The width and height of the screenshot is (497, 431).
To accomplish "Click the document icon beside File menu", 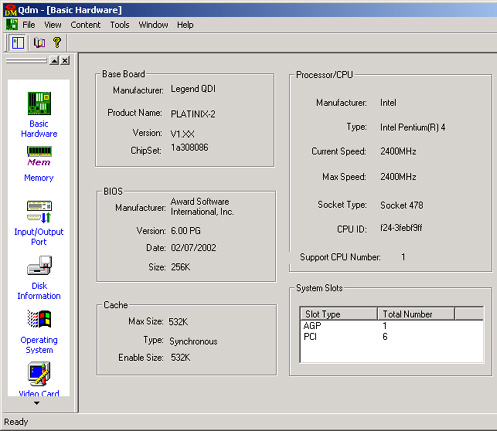I will point(12,25).
